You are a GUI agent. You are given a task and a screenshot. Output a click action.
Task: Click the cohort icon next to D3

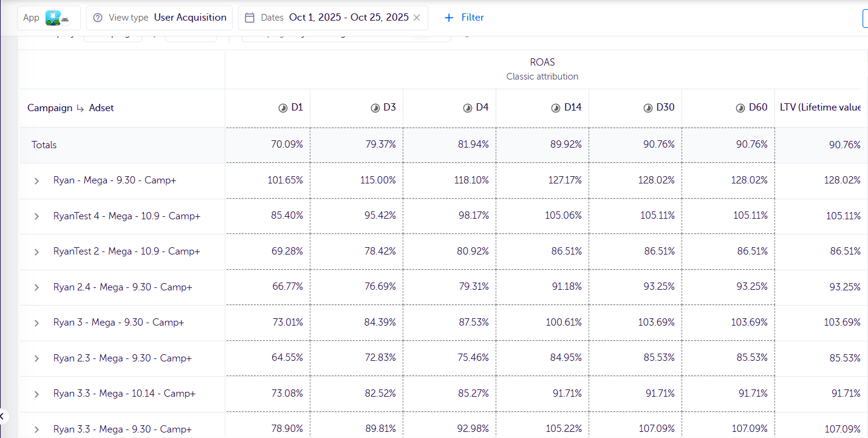[x=375, y=108]
